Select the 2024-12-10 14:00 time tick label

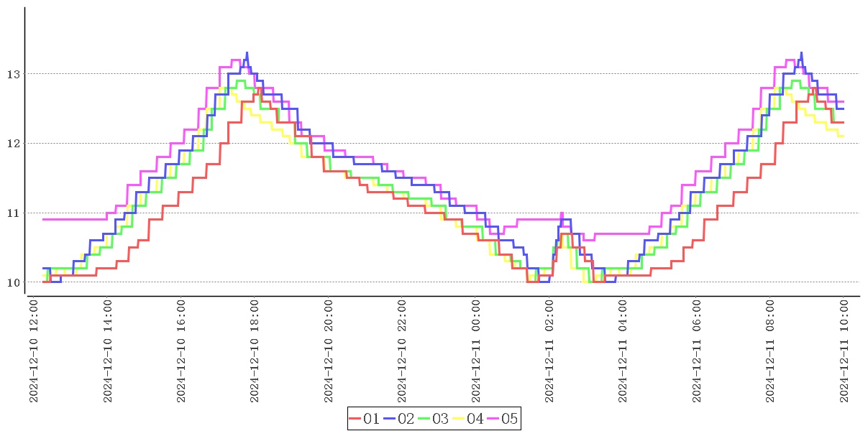point(107,351)
